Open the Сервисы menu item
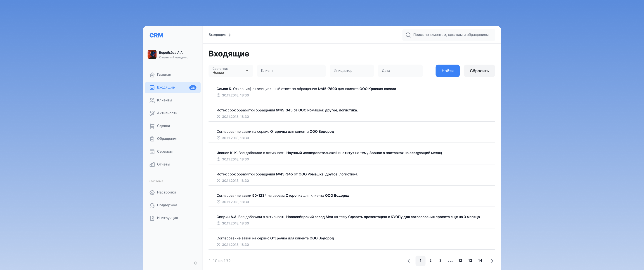 point(173,152)
